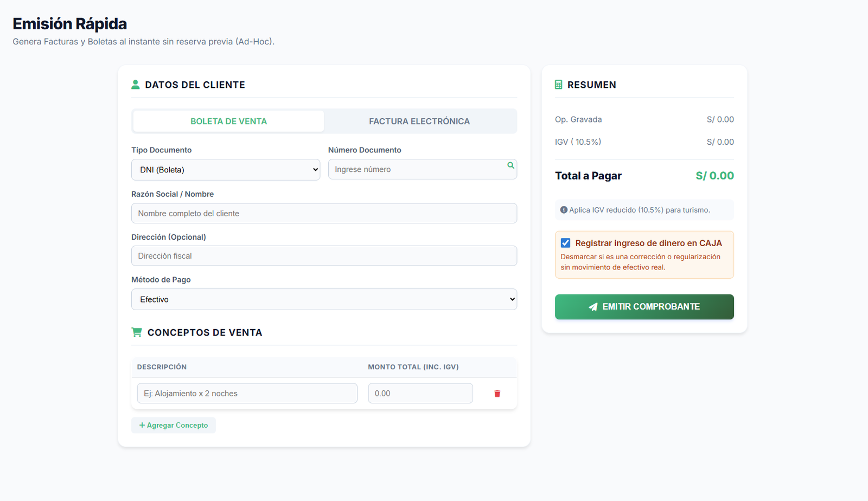868x501 pixels.
Task: Focus the Monto Total amount field
Action: (x=420, y=394)
